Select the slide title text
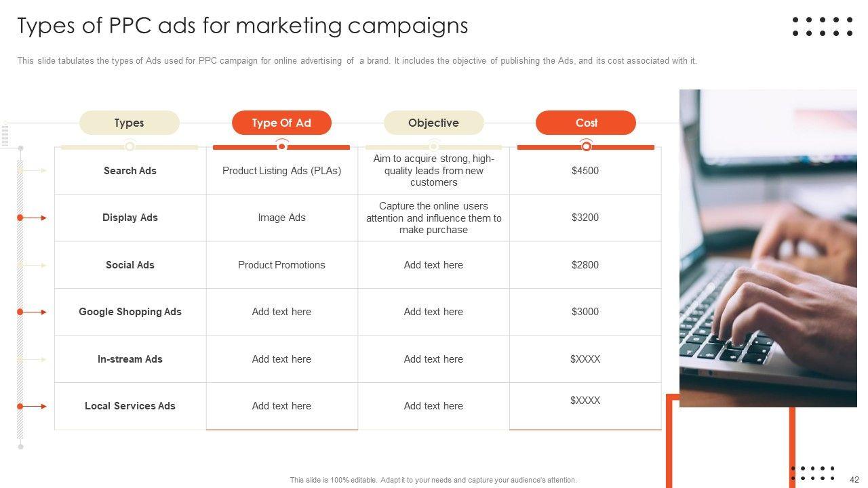Screen dimensions: 868x488 242,26
